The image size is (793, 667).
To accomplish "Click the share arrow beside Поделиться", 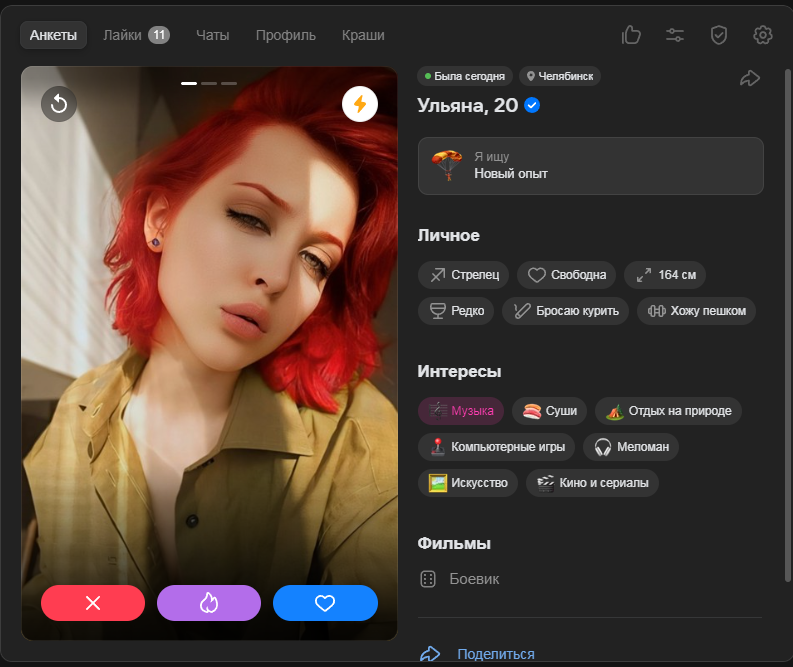I will 430,653.
